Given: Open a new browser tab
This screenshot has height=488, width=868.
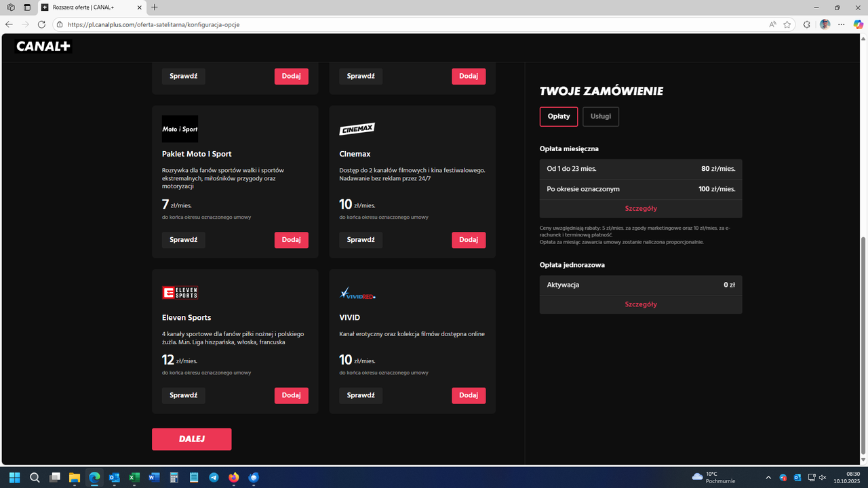Looking at the screenshot, I should [x=155, y=7].
